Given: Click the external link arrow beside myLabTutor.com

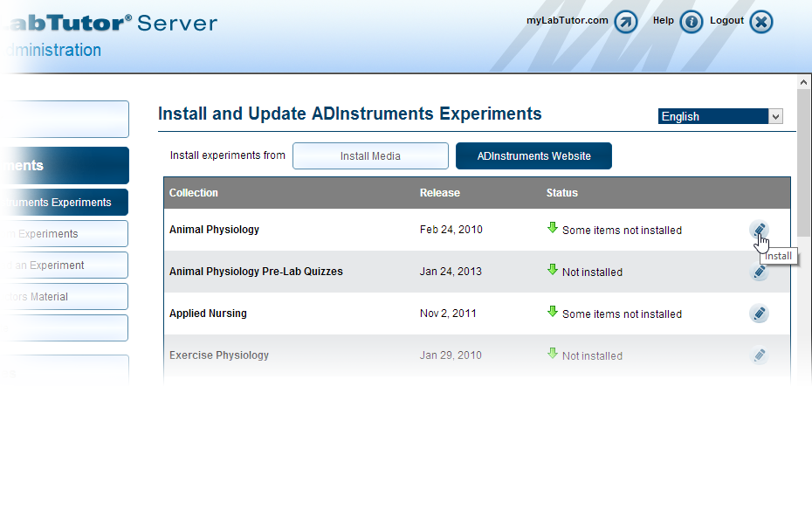Looking at the screenshot, I should 625,21.
